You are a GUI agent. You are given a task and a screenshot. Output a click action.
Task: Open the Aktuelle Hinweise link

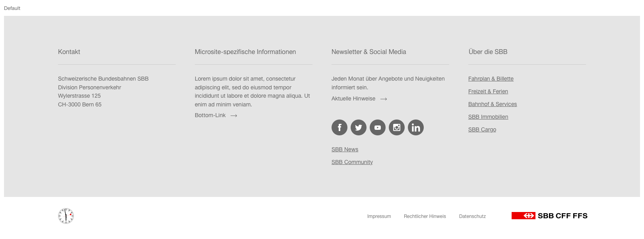click(x=353, y=98)
